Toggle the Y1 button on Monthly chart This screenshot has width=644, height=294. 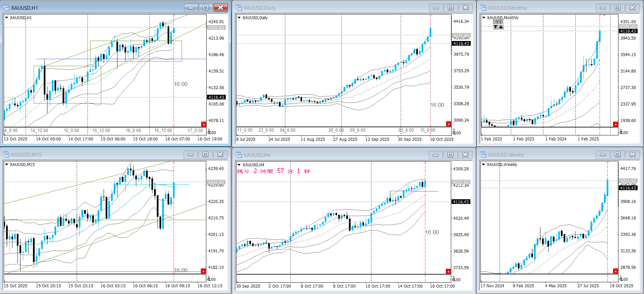[498, 22]
